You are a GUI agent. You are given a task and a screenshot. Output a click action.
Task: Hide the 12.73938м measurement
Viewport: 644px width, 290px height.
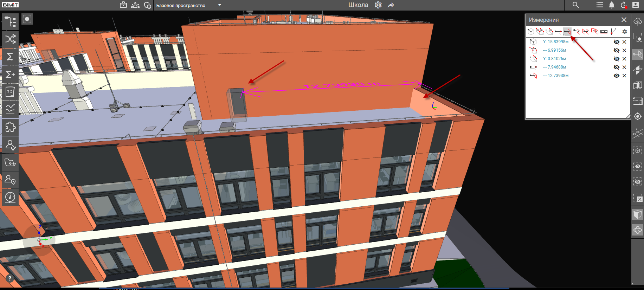[x=616, y=76]
